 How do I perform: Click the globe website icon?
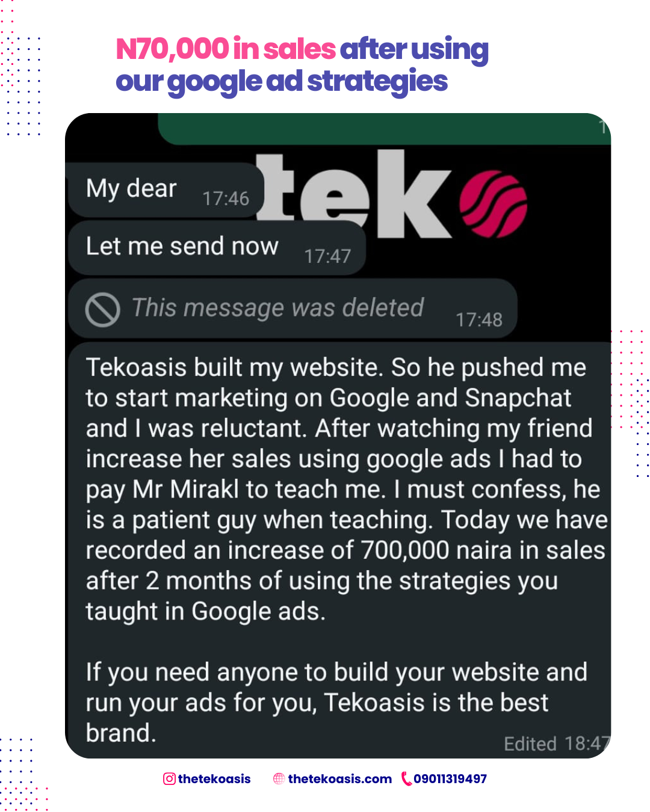coord(279,779)
